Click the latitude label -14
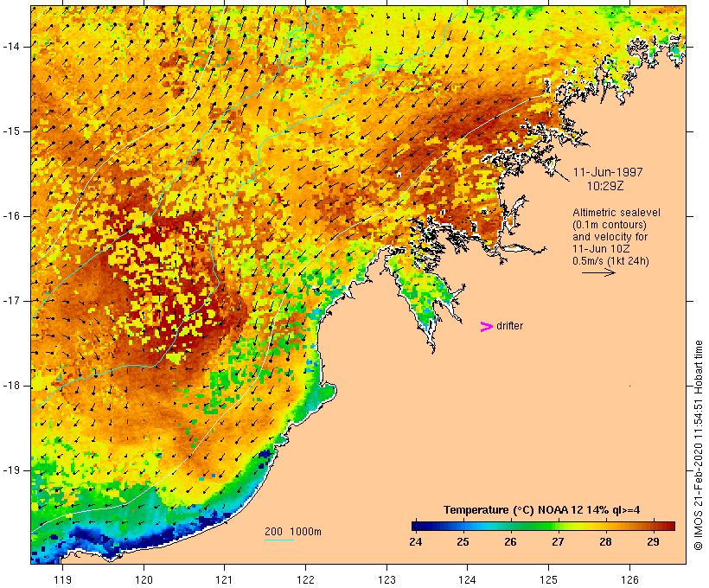Viewport: 709px width, 588px height. pyautogui.click(x=12, y=47)
